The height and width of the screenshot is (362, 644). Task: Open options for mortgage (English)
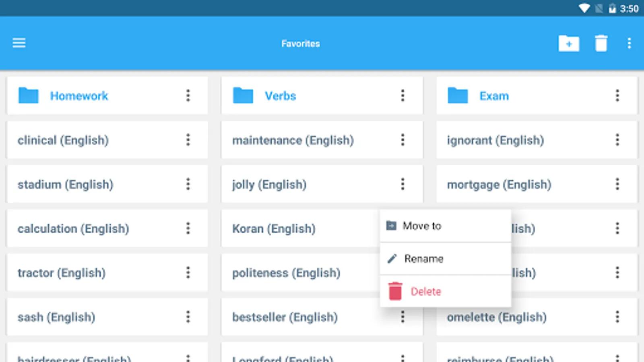pyautogui.click(x=617, y=184)
